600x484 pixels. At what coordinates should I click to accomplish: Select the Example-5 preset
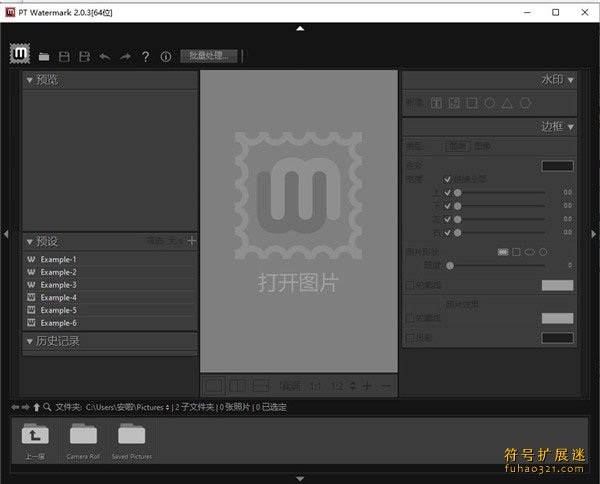pos(110,310)
